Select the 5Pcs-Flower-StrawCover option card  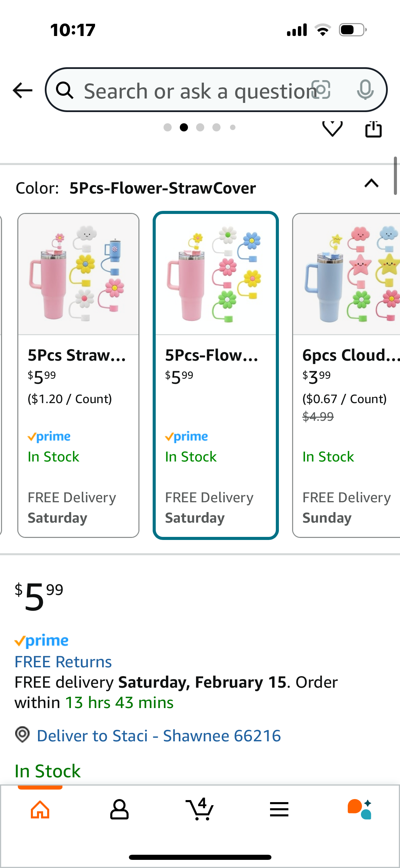tap(216, 375)
